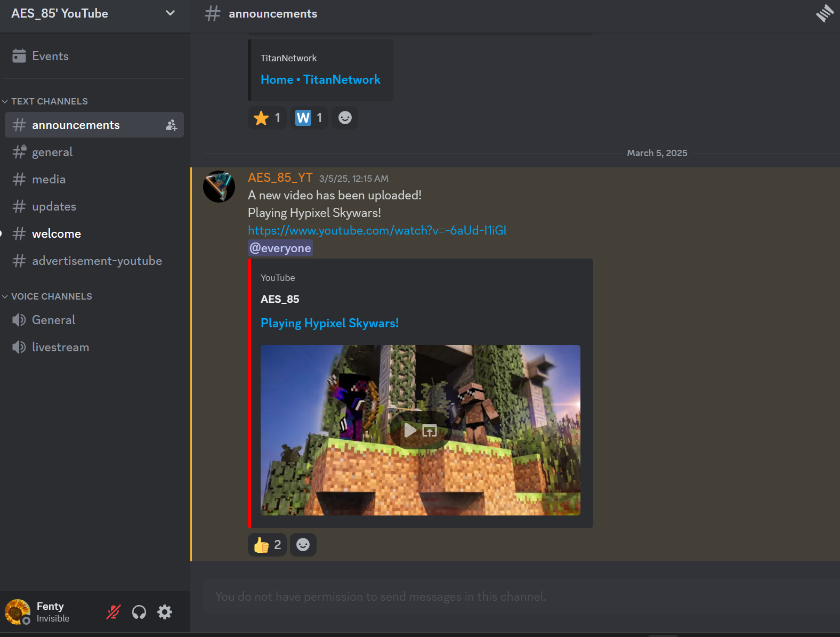Image resolution: width=840 pixels, height=637 pixels.
Task: Open the general text channel
Action: (x=94, y=152)
